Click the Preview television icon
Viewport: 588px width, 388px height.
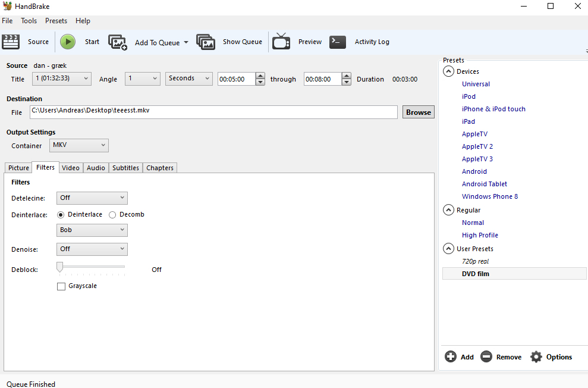click(x=281, y=41)
